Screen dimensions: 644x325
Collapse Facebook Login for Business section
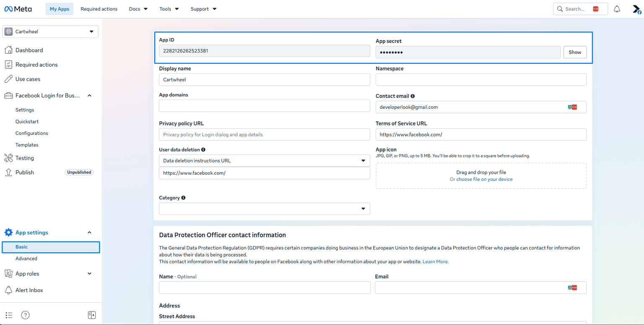coord(89,96)
